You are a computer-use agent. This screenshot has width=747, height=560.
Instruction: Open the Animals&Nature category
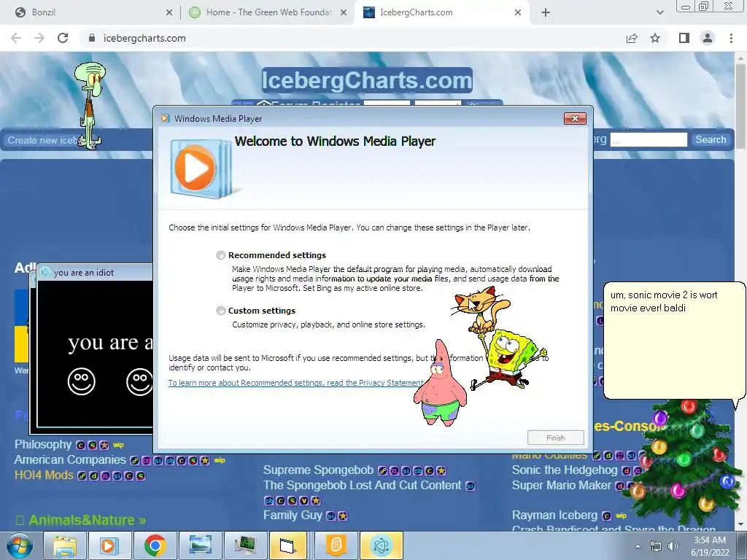87,520
